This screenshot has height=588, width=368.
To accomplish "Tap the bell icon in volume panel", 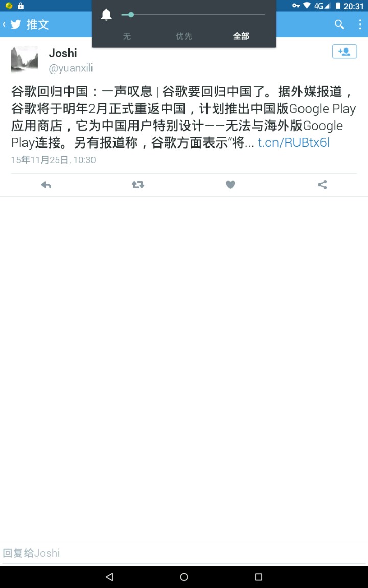I will coord(107,15).
